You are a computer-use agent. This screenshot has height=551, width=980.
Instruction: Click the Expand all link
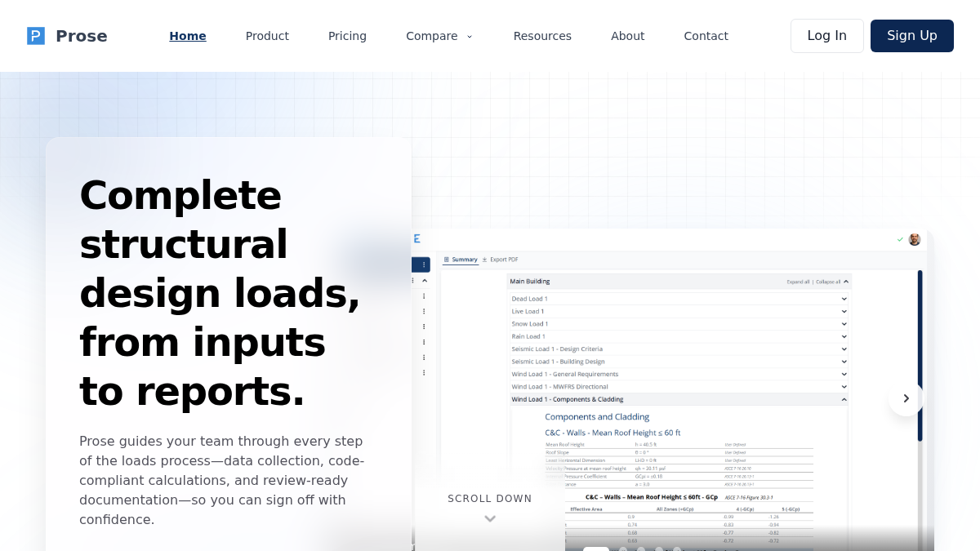pos(798,282)
